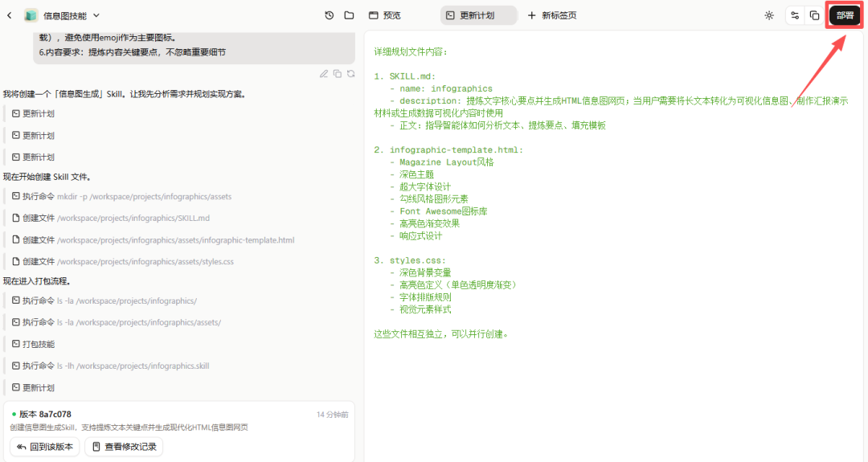The height and width of the screenshot is (462, 868).
Task: Click the '3. styles.css:' line
Action: (410, 260)
